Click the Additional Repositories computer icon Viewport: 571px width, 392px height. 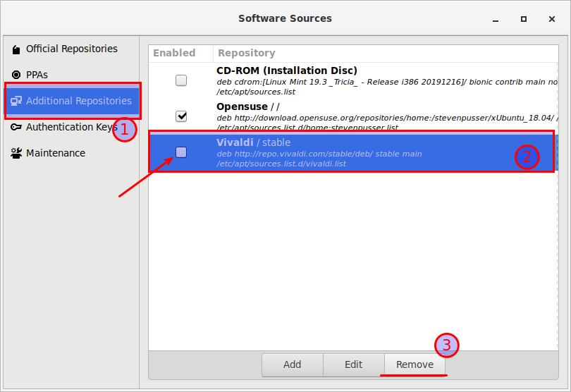pyautogui.click(x=16, y=101)
